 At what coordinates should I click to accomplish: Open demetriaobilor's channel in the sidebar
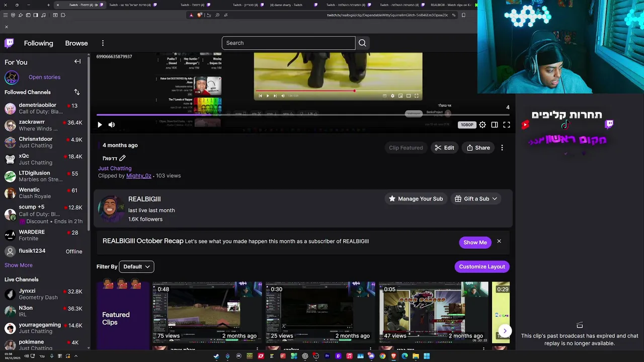(44, 109)
